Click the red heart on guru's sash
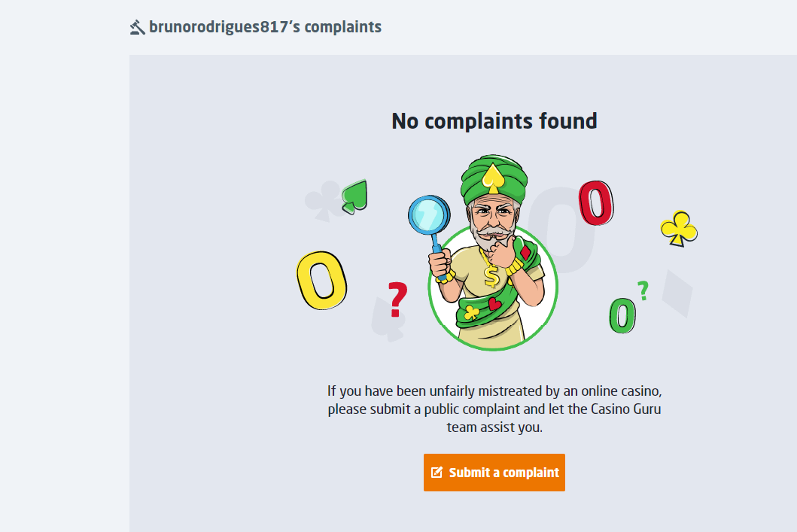Screen dimensions: 797x532 point(494,304)
